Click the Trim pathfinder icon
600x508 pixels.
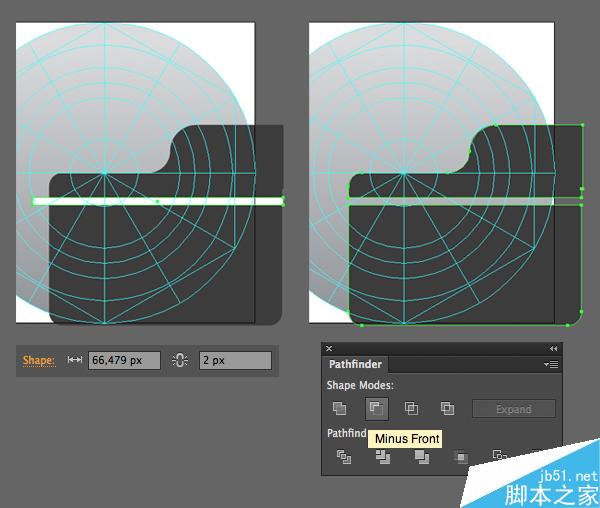pyautogui.click(x=383, y=456)
